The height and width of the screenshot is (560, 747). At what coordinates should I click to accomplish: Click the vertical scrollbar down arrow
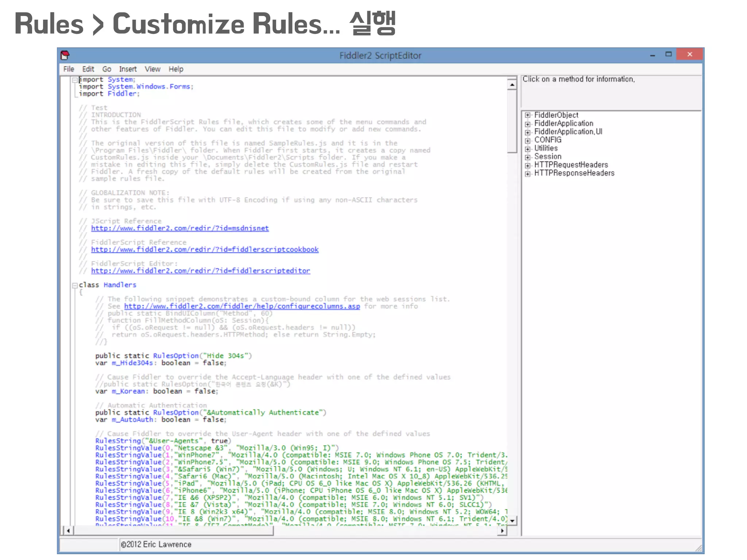pos(512,521)
